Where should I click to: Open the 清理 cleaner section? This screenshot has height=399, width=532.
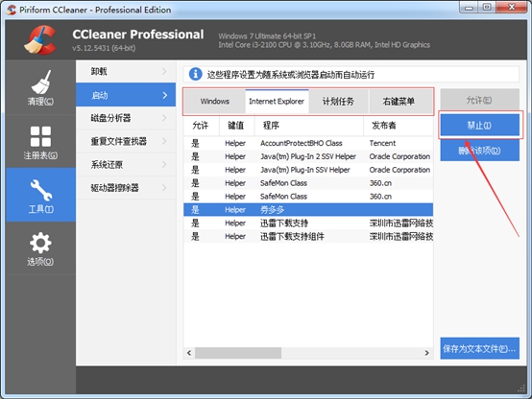click(x=40, y=87)
